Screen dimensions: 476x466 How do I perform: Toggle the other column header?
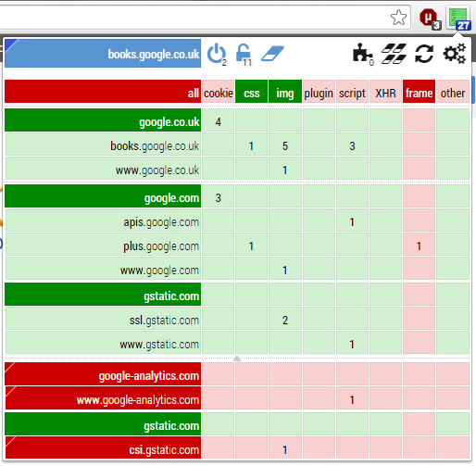click(x=453, y=92)
